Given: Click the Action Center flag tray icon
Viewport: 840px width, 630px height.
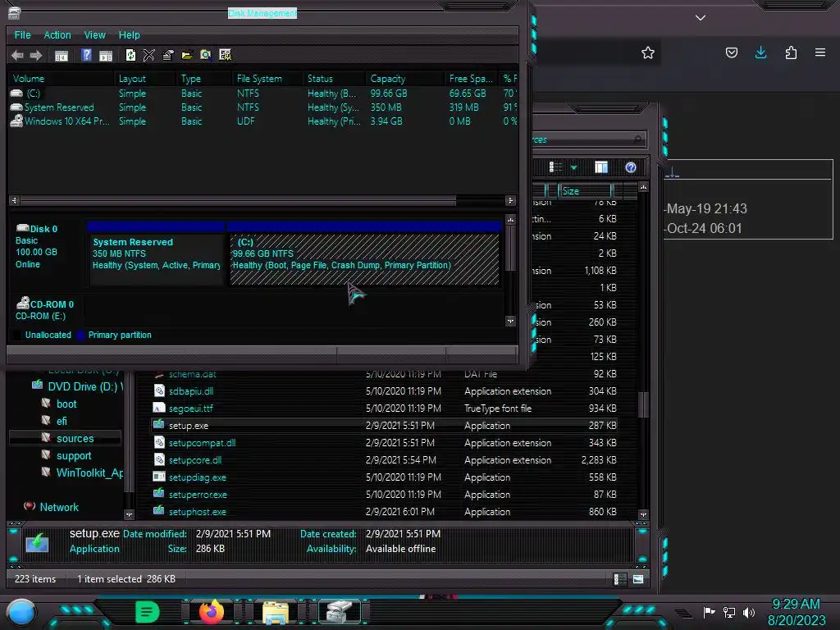Looking at the screenshot, I should click(x=709, y=612).
